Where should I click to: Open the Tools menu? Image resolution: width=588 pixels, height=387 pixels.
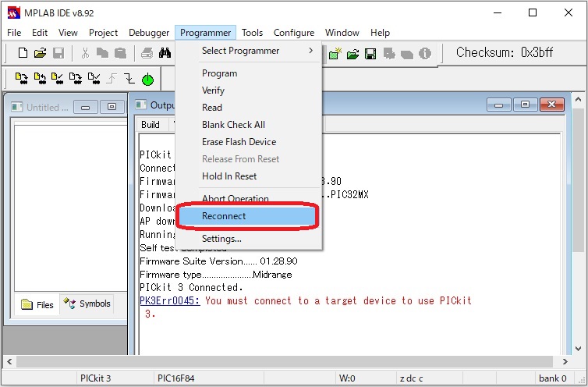pyautogui.click(x=252, y=33)
